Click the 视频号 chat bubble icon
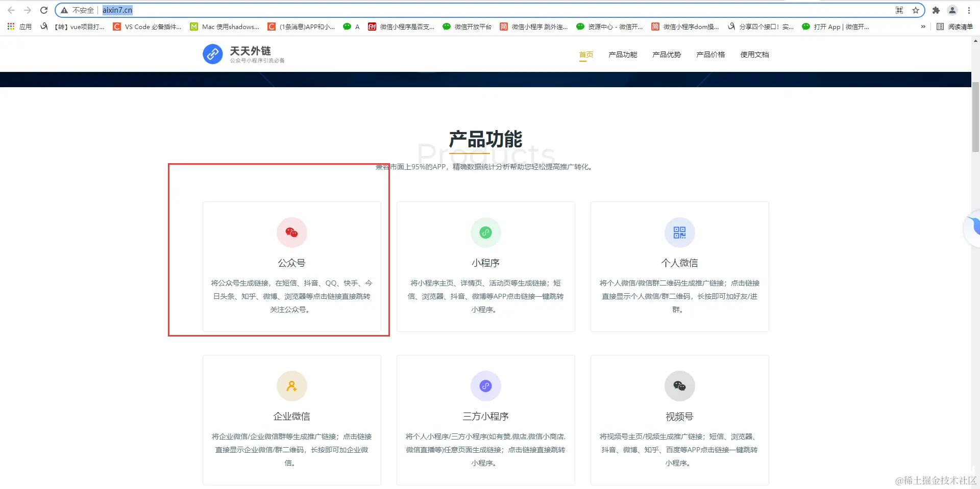980x489 pixels. point(679,386)
